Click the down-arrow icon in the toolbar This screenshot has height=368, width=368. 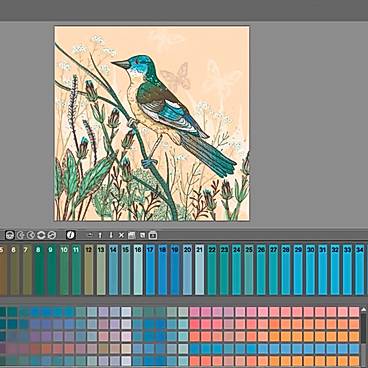pyautogui.click(x=111, y=235)
